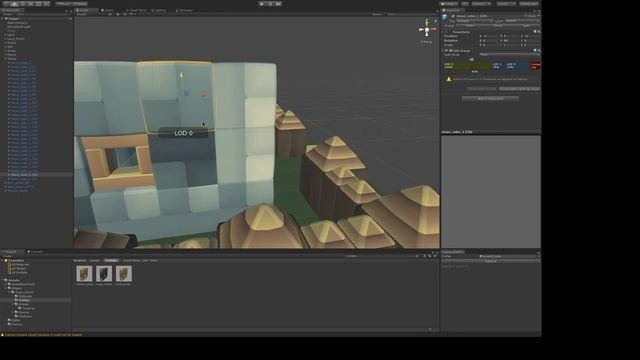Open the Tag dropdown in Inspector
The image size is (640, 360).
[474, 21]
